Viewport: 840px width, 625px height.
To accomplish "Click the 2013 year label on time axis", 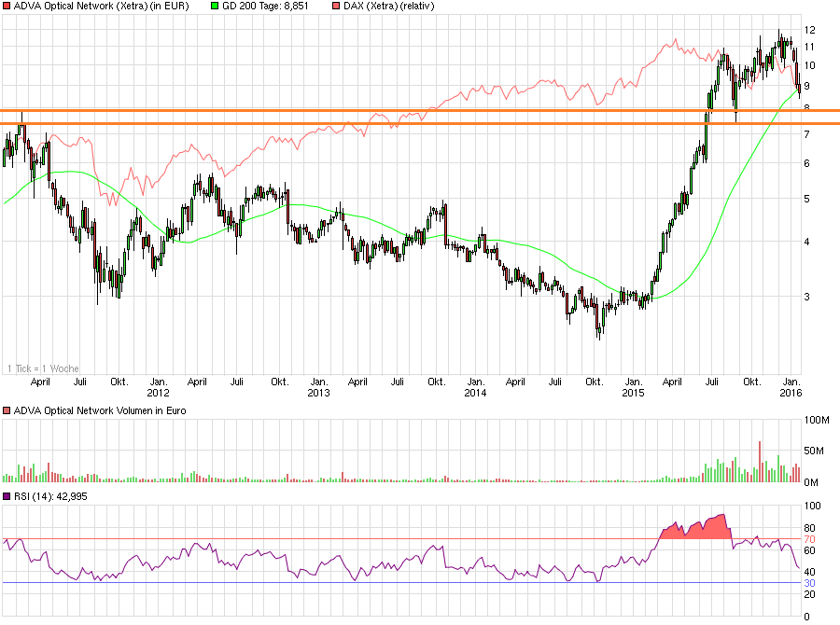I will coord(318,393).
